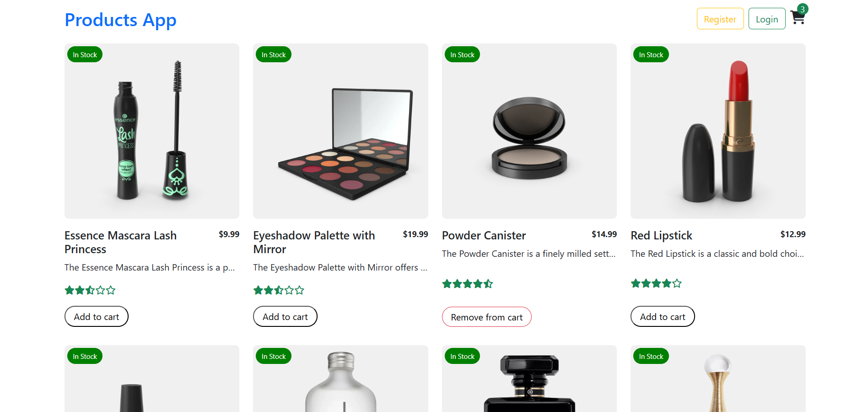Click the Powder Canister star rating
This screenshot has width=868, height=412.
pyautogui.click(x=468, y=284)
